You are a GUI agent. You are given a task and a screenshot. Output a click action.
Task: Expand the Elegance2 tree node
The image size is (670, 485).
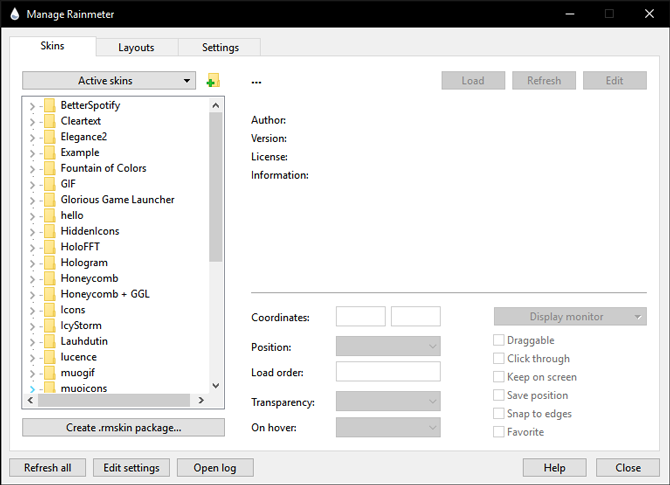point(32,137)
